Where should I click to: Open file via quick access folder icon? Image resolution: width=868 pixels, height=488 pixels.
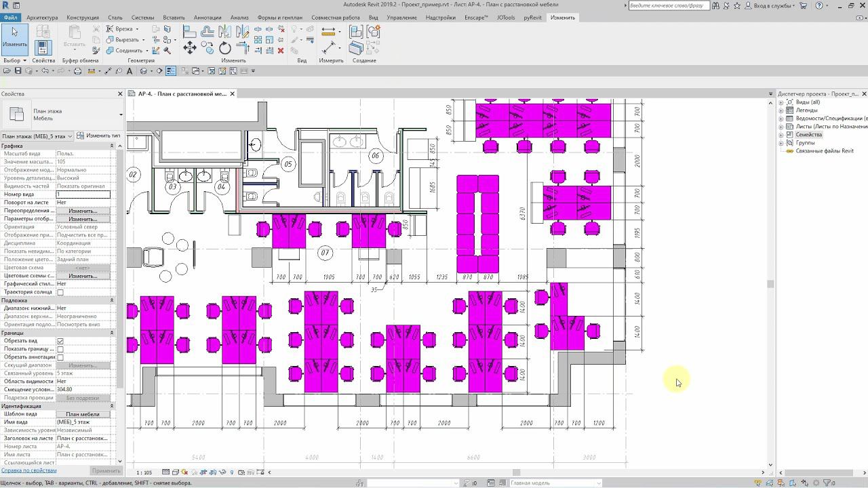pos(7,70)
